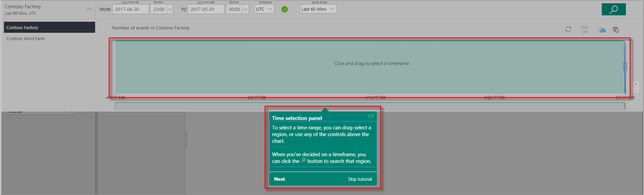Open the FROM time dropdown arrow

(170, 9)
